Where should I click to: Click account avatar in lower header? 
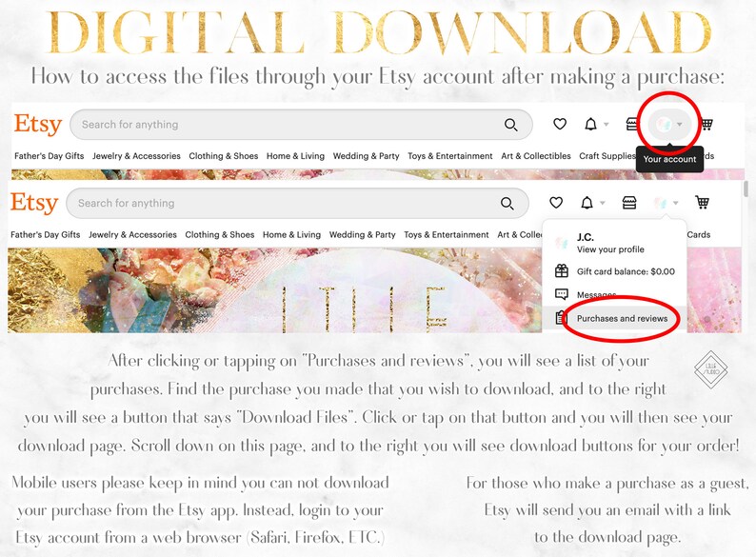pos(661,203)
